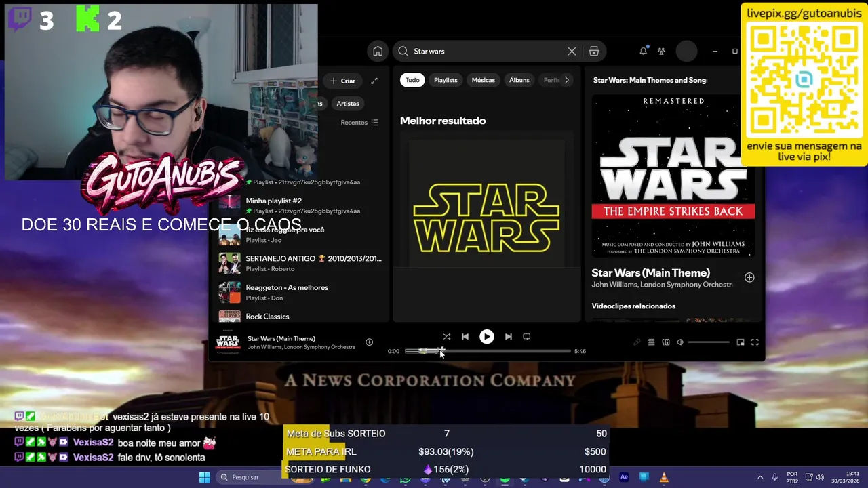Open the play queue icon
This screenshot has width=868, height=488.
[x=651, y=342]
